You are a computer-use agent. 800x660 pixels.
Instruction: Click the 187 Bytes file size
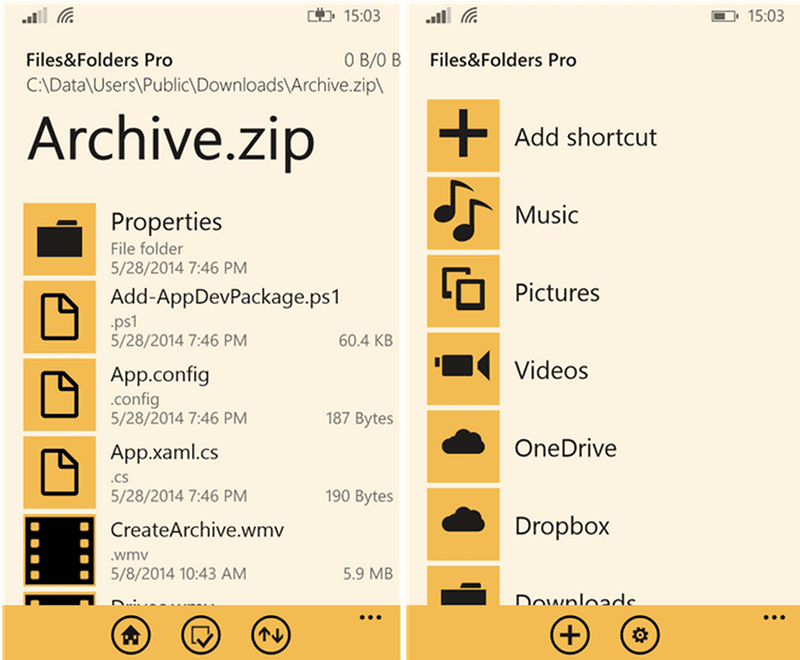(x=360, y=419)
